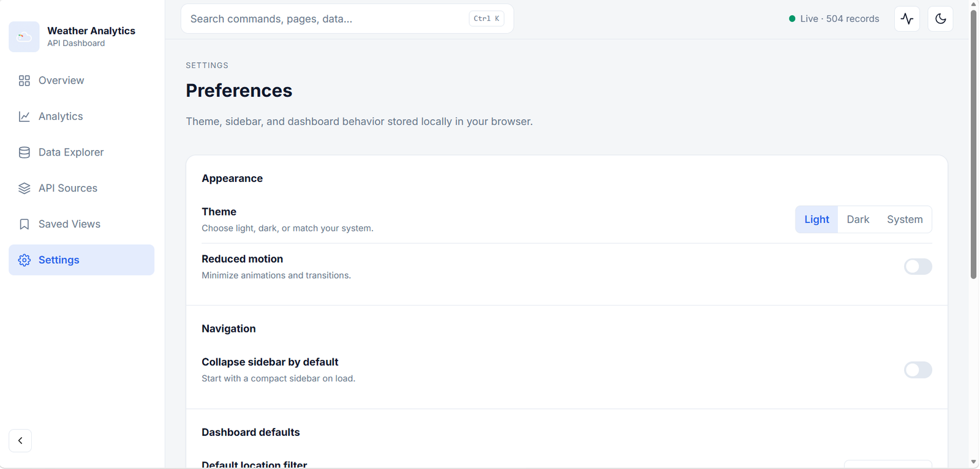980x469 pixels.
Task: Collapse the sidebar with chevron button
Action: click(20, 441)
